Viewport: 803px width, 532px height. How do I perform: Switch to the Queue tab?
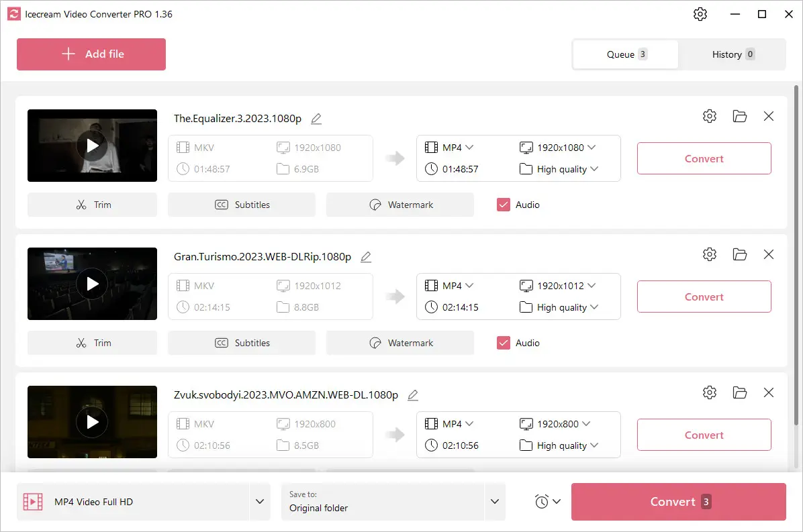626,54
